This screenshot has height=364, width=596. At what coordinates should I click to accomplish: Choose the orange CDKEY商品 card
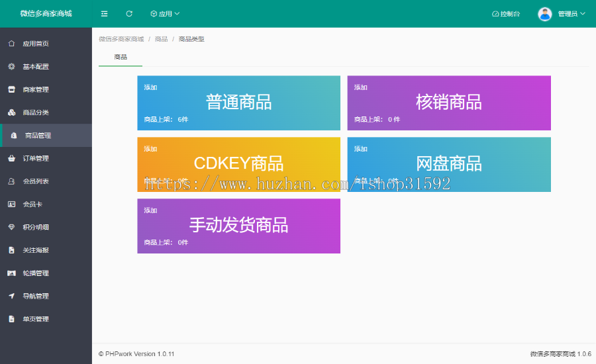pos(238,164)
